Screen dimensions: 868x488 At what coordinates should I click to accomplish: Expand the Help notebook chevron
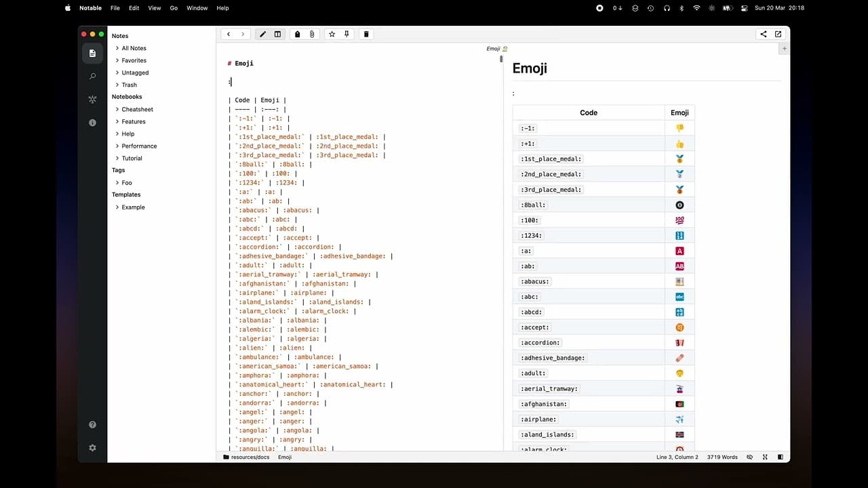coord(117,134)
